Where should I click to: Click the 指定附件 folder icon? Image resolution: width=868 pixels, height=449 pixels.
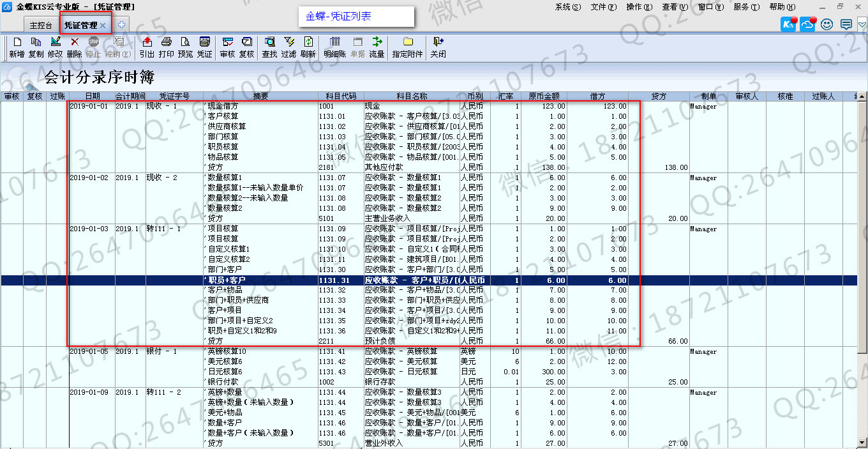point(407,42)
